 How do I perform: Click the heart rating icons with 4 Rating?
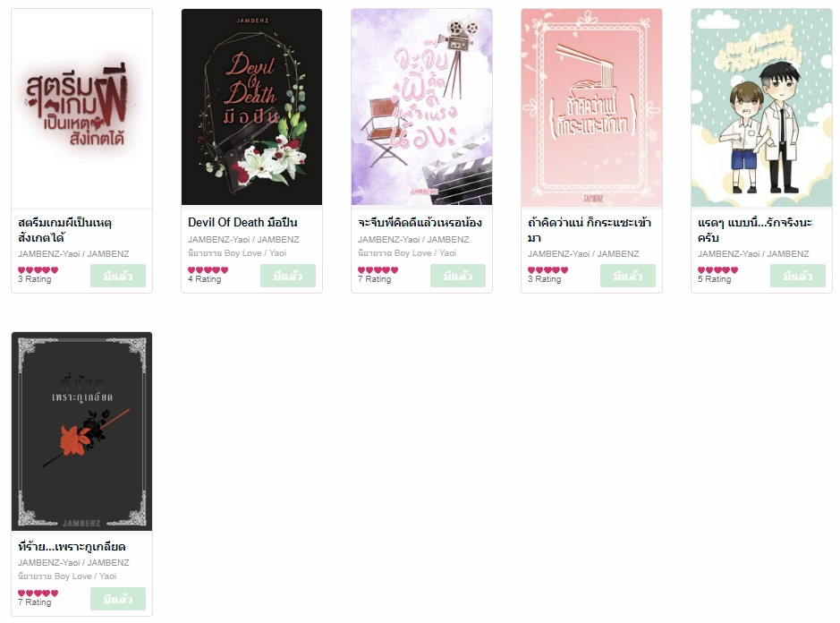[208, 269]
